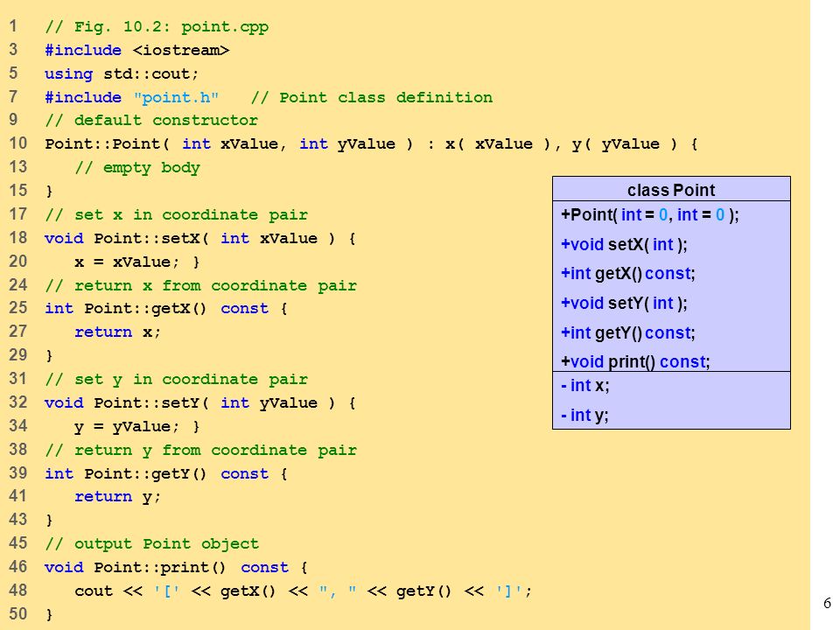Click the 'int Point::getX() const {' line
Image resolution: width=840 pixels, height=630 pixels.
[x=166, y=309]
